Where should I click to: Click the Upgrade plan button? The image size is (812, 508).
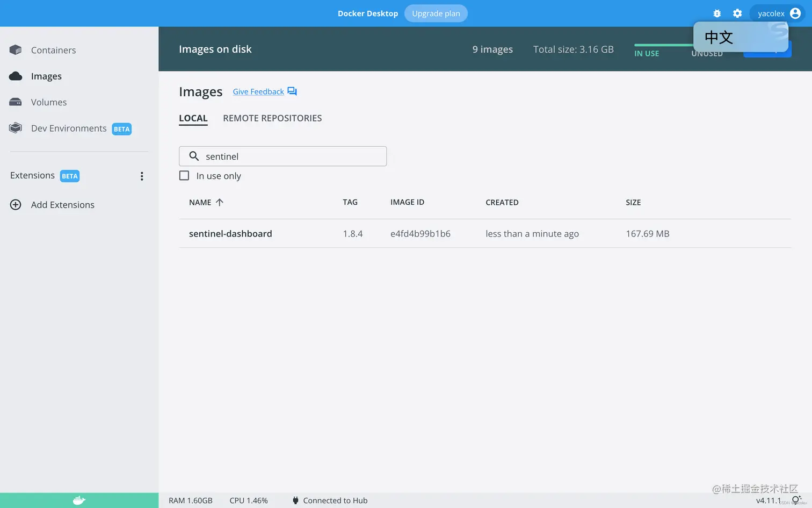click(x=436, y=13)
